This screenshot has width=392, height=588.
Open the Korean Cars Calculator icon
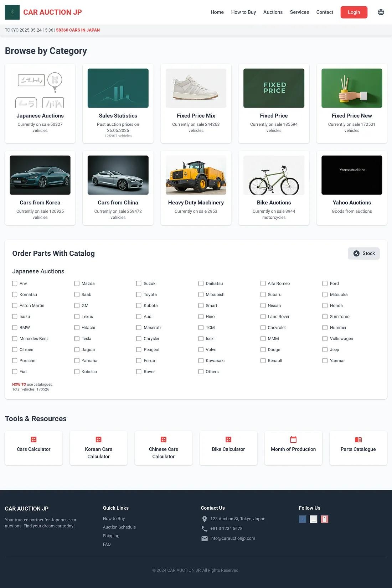click(99, 439)
